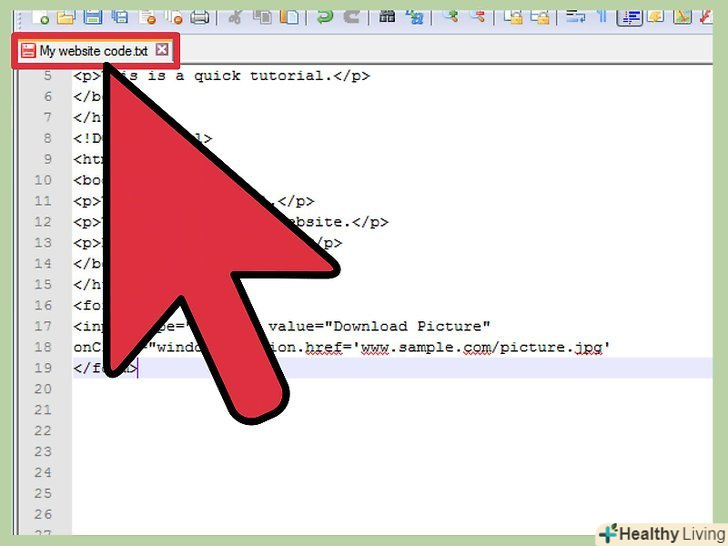
Task: Click the green Undo arrow
Action: coord(325,17)
